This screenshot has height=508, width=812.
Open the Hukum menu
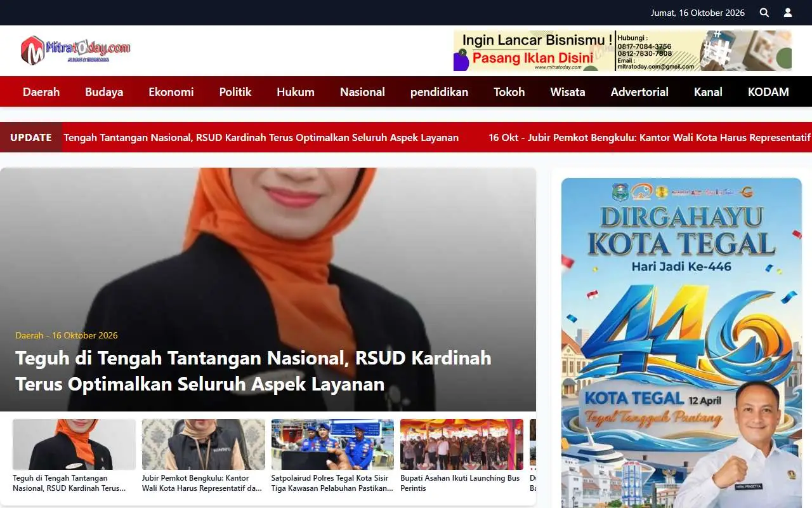coord(296,92)
